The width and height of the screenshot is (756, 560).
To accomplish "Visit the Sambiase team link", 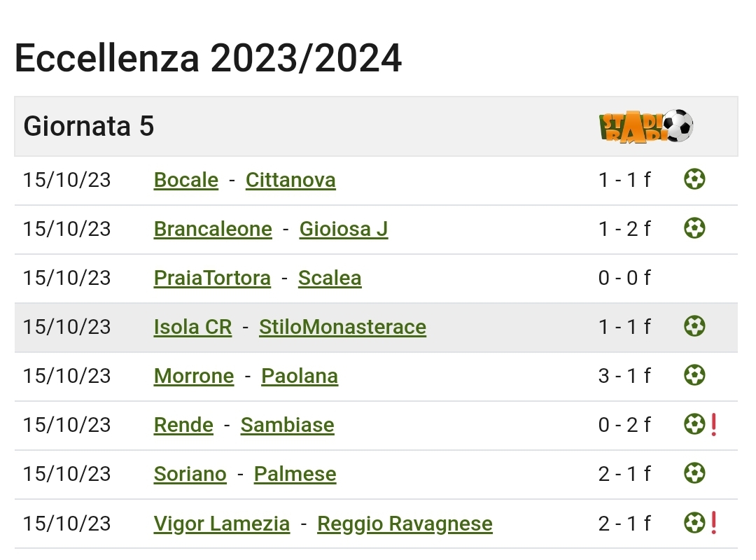I will [x=288, y=425].
